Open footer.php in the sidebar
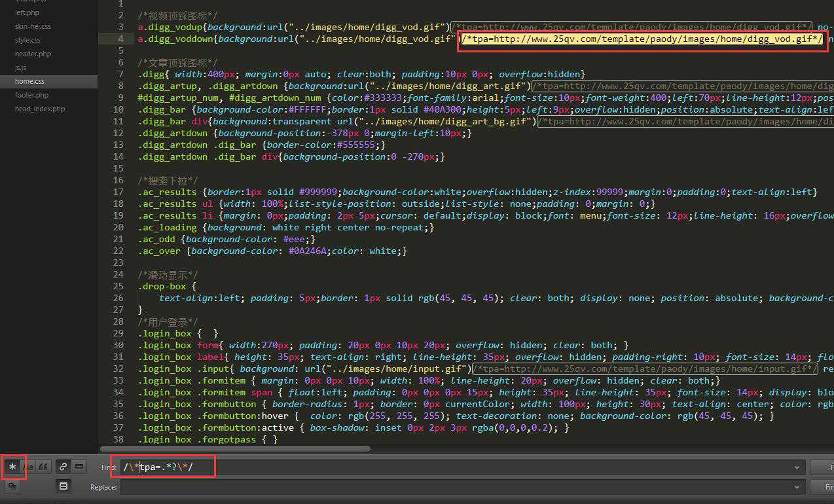 tap(31, 95)
